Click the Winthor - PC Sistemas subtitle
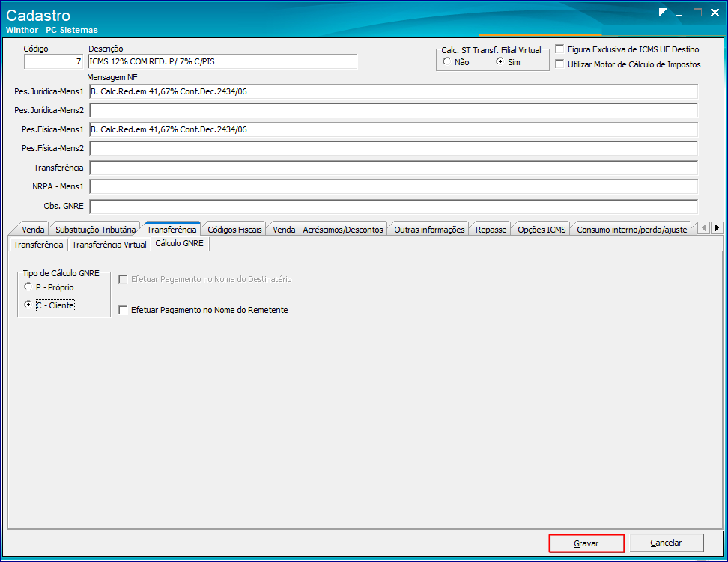The width and height of the screenshot is (728, 562). click(x=52, y=30)
